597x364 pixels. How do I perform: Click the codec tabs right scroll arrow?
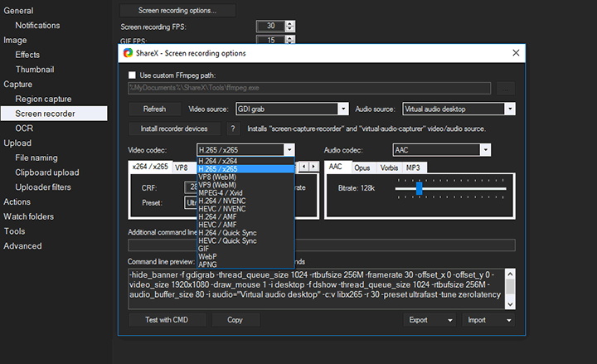coord(314,167)
